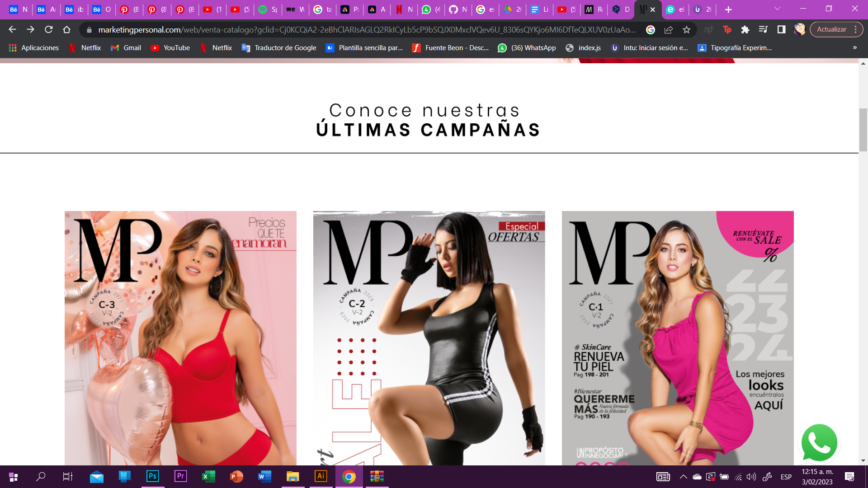Image resolution: width=868 pixels, height=488 pixels.
Task: Mute system volume from the tray
Action: click(x=751, y=477)
